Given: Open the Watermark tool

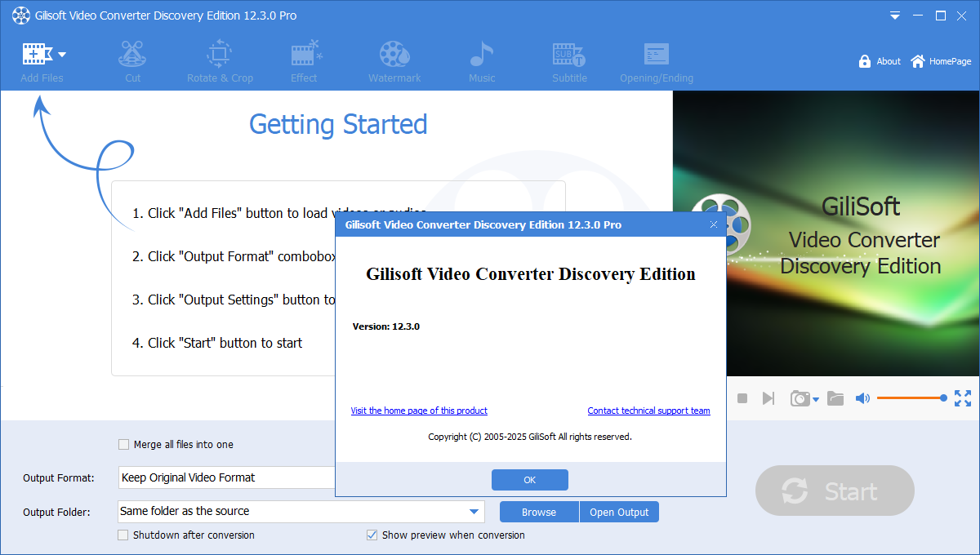Looking at the screenshot, I should pos(394,62).
